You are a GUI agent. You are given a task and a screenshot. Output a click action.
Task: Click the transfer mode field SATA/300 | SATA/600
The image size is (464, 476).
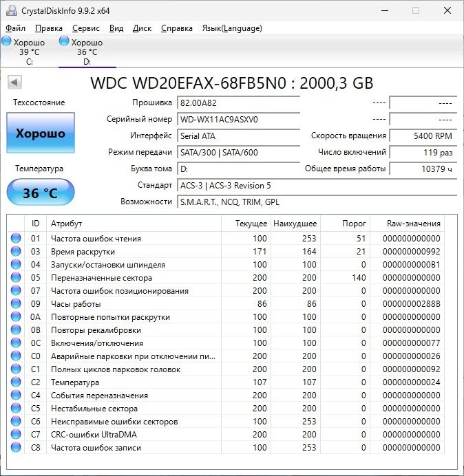(x=238, y=152)
